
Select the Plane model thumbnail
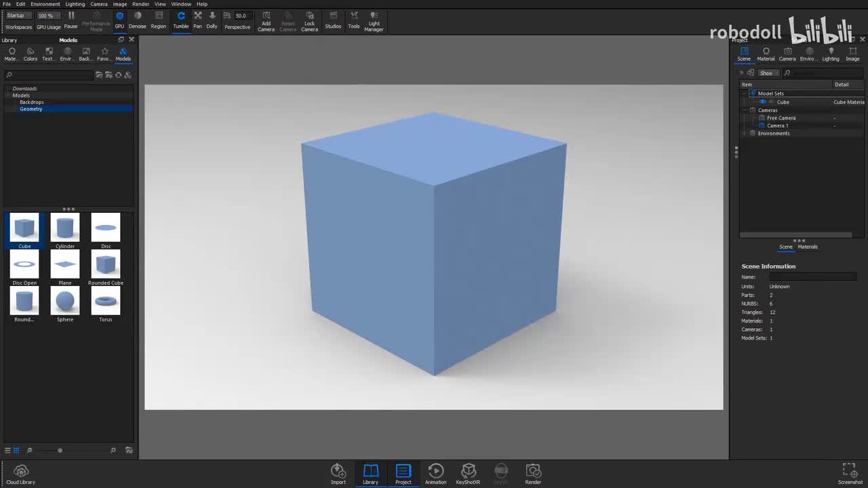pos(65,268)
